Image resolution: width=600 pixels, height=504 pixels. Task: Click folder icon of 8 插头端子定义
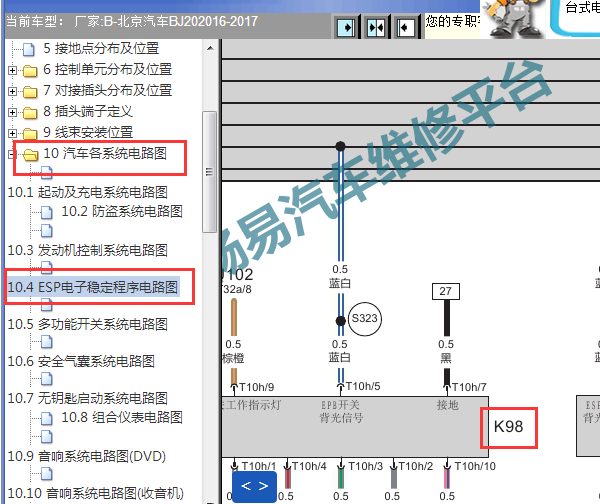pos(30,113)
